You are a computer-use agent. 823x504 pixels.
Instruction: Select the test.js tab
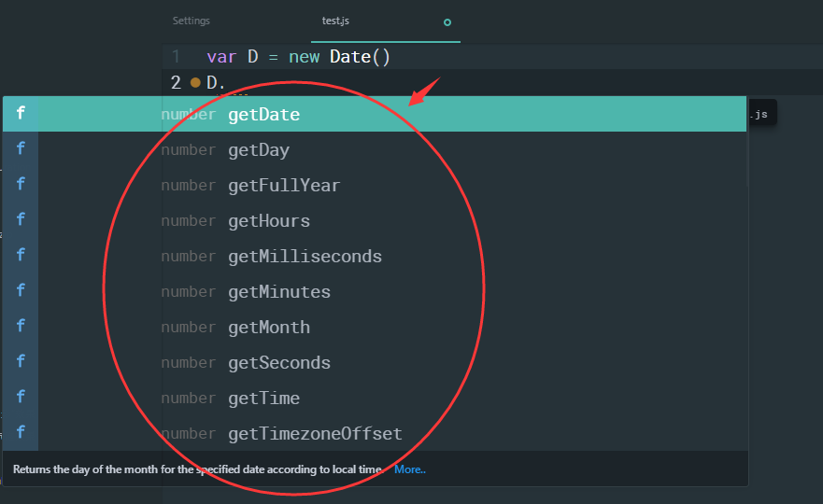click(x=335, y=21)
